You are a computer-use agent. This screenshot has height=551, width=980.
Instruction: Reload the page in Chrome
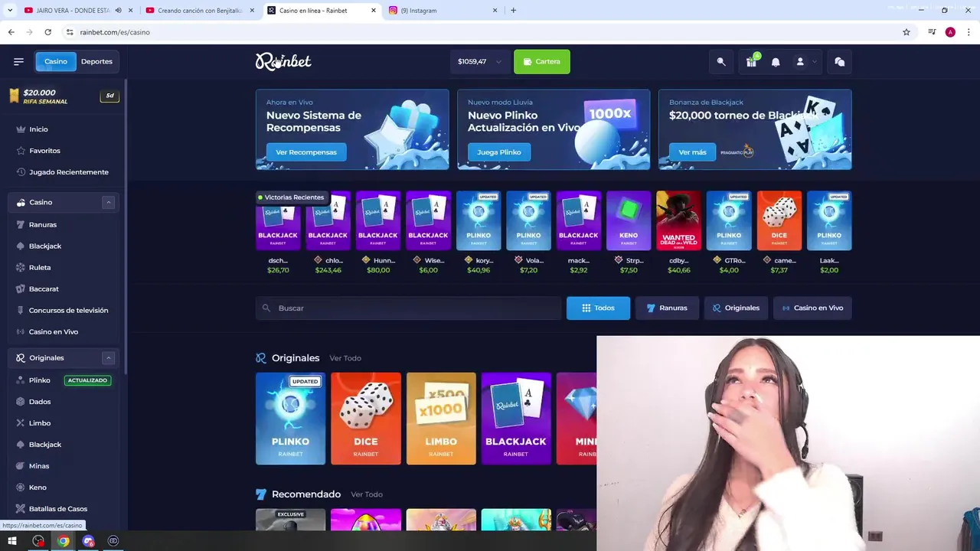pos(47,32)
